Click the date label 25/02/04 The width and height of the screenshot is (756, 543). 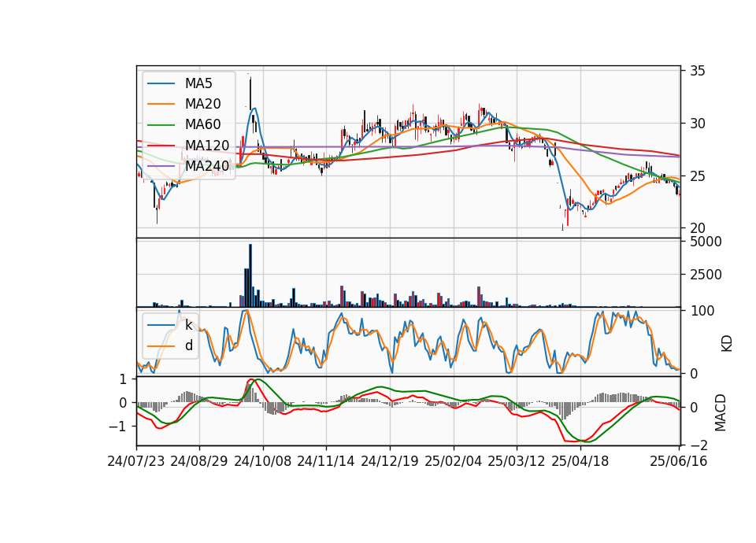point(454,461)
